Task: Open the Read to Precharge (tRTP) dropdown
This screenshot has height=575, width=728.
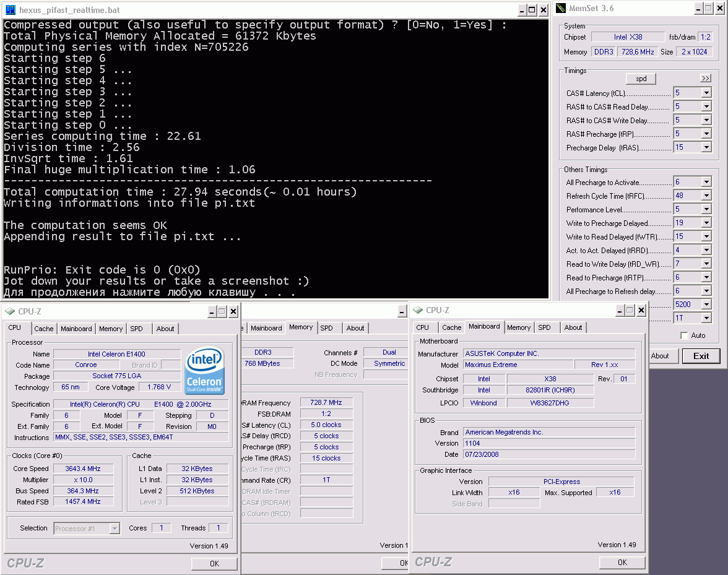Action: [x=706, y=277]
